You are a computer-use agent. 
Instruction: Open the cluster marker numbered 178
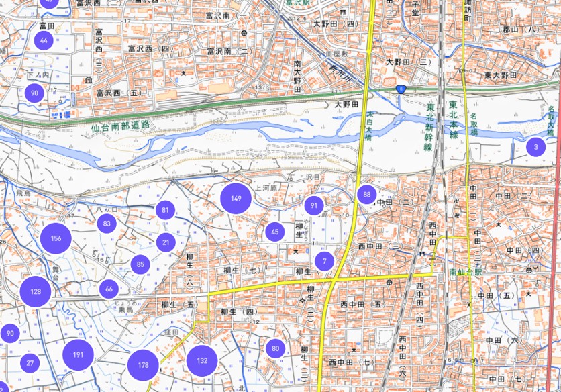(x=143, y=365)
